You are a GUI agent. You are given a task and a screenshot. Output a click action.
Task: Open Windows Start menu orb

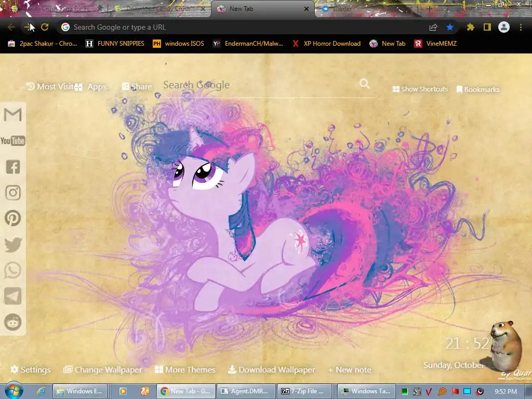14,391
